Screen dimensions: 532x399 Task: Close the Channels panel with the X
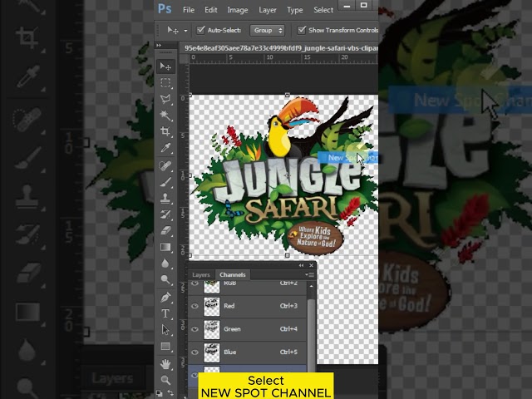311,265
